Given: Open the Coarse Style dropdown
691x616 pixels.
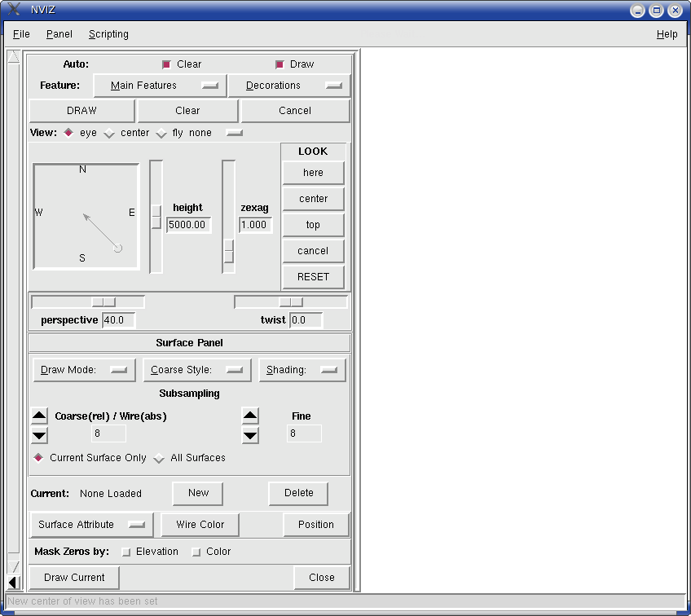Looking at the screenshot, I should click(x=197, y=370).
